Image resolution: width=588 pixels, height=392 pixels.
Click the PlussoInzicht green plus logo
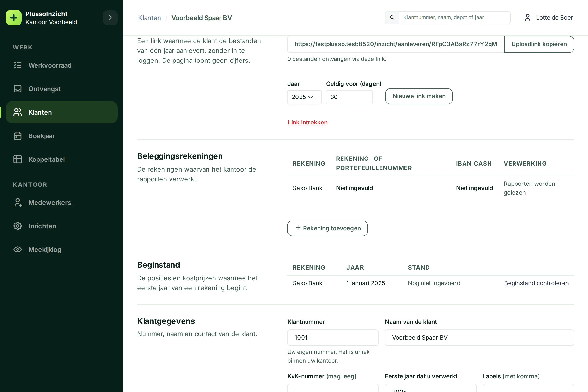click(x=13, y=17)
